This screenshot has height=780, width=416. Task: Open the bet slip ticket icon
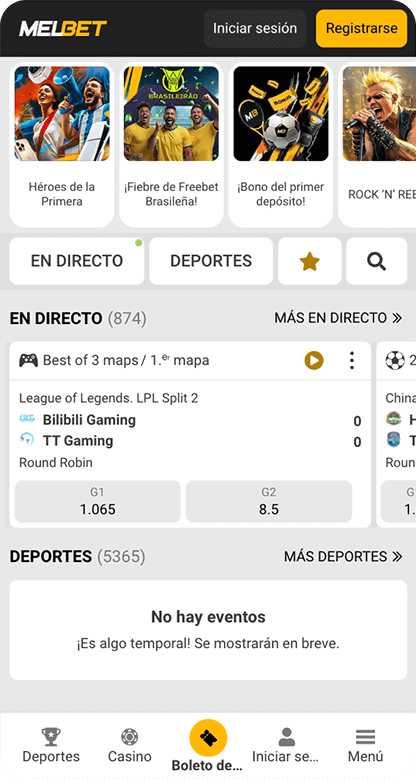(x=208, y=738)
